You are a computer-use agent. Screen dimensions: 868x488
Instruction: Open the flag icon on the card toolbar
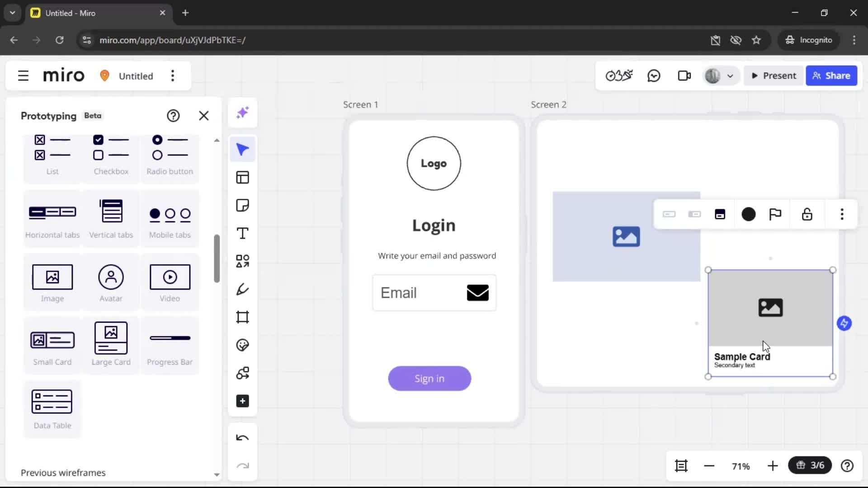[775, 214]
